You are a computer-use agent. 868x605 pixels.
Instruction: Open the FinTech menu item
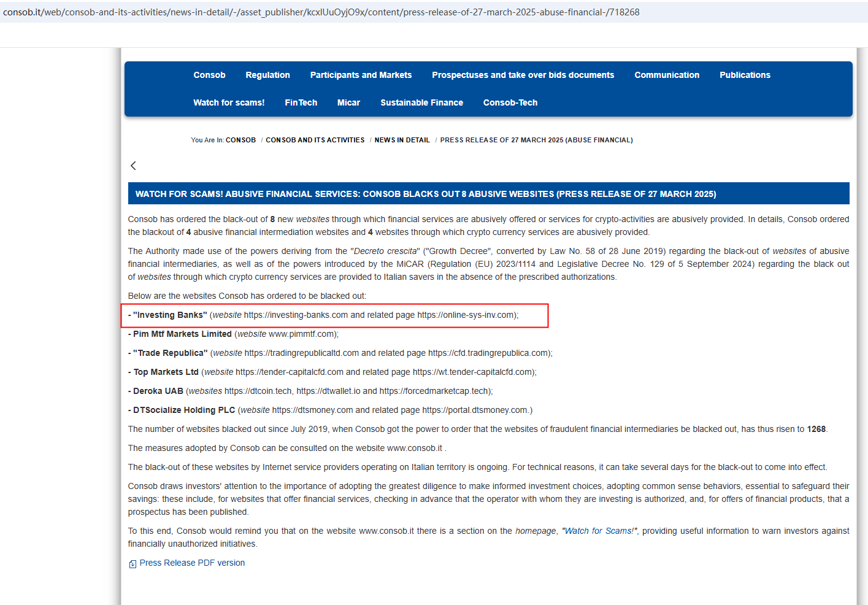(301, 102)
